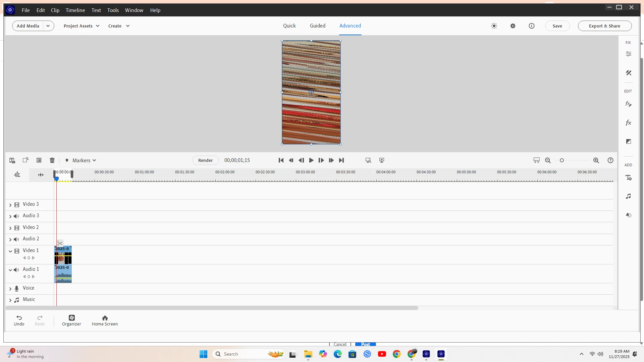This screenshot has width=644, height=362.
Task: Mute the Audio 2 track speaker
Action: [16, 239]
